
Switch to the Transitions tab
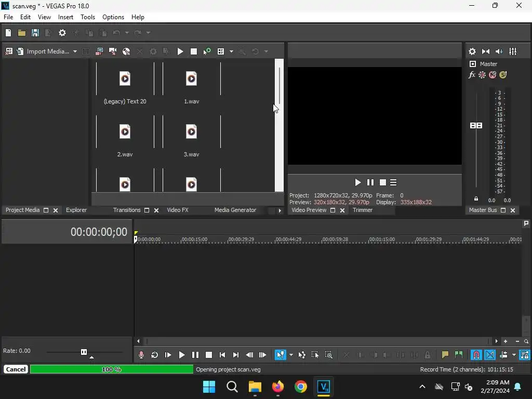[127, 210]
